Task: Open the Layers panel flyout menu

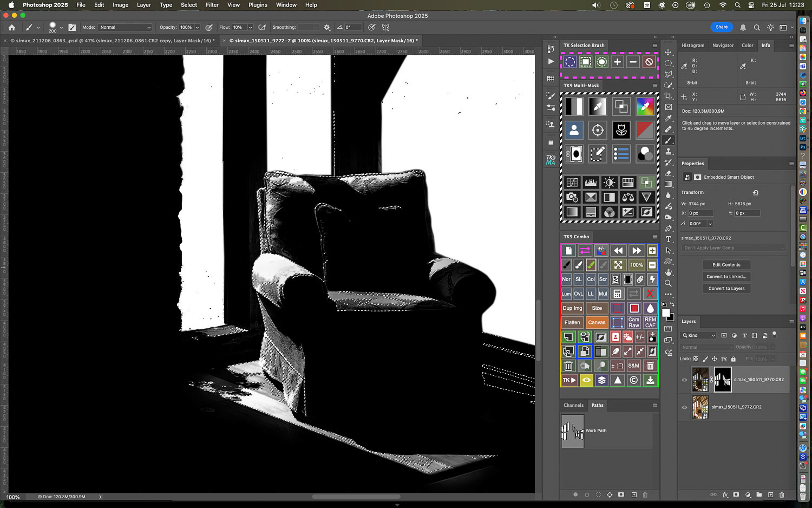Action: click(791, 322)
